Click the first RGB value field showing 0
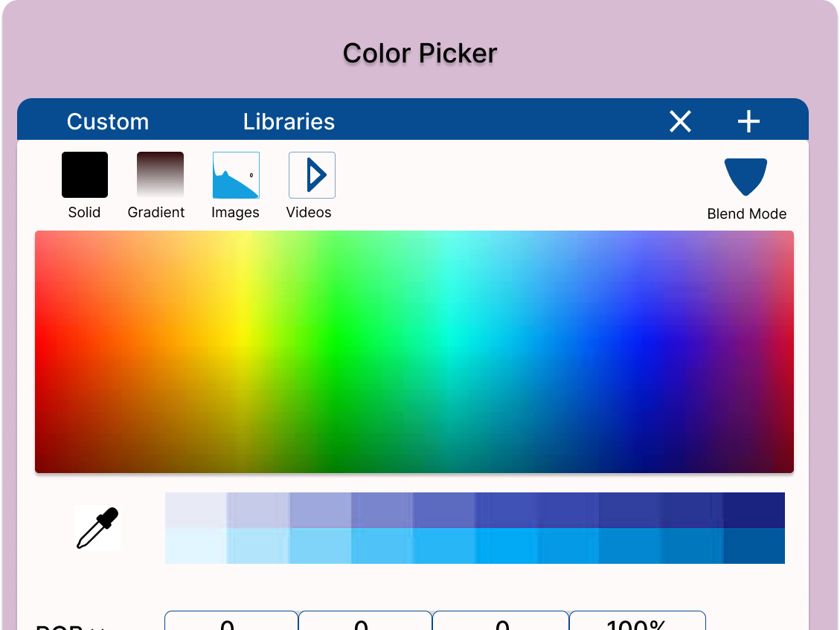 (x=231, y=623)
